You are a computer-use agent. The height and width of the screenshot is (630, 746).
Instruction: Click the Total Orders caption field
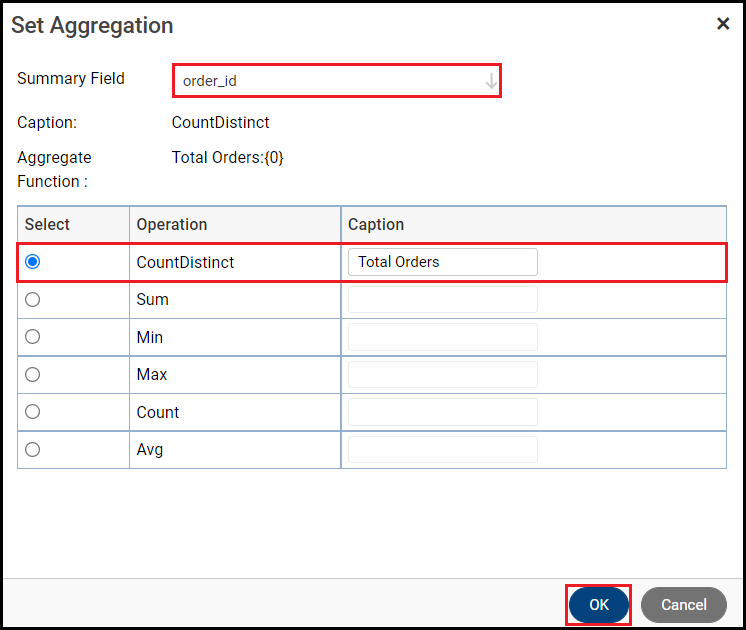tap(442, 262)
